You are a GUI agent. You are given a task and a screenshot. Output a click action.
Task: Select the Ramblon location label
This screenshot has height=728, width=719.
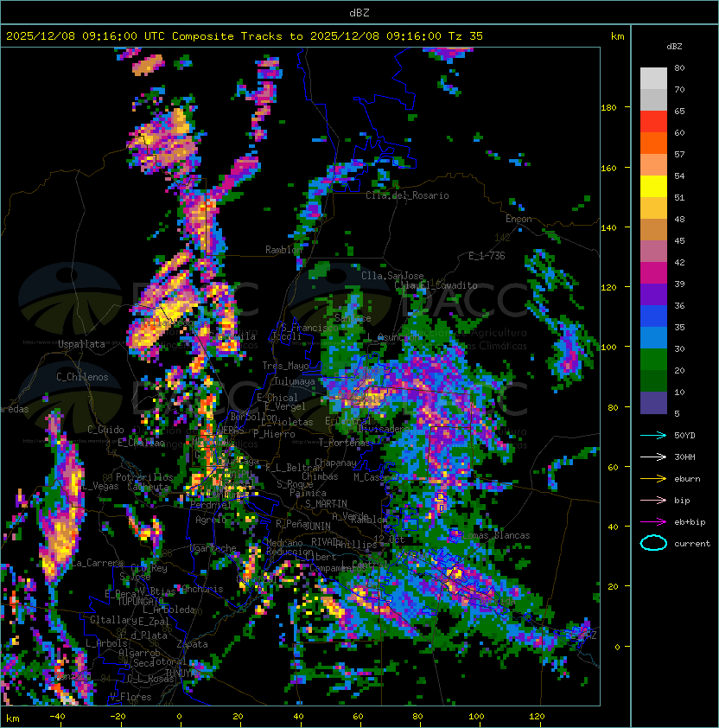[283, 250]
